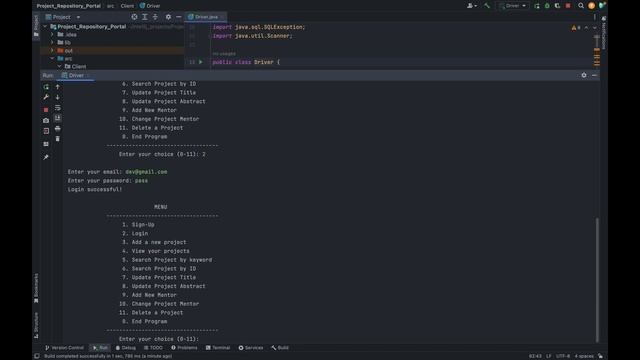
Task: Expand the .idea folder
Action: point(52,35)
